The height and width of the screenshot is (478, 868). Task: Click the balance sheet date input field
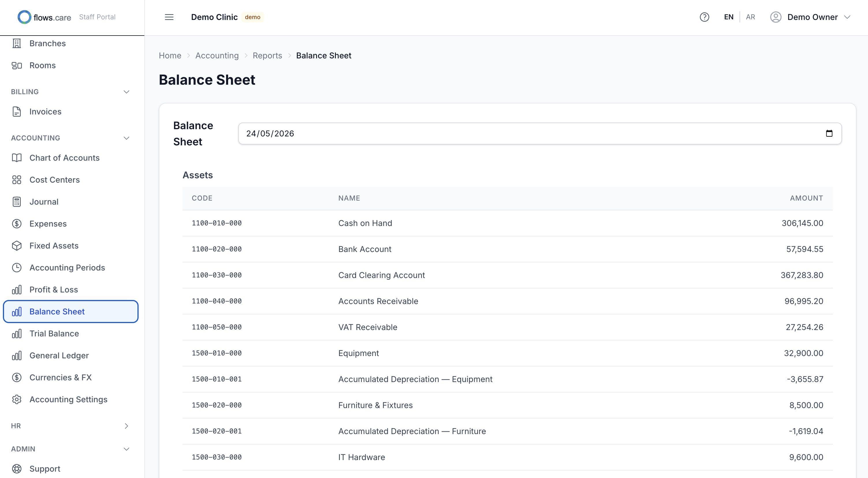(540, 134)
